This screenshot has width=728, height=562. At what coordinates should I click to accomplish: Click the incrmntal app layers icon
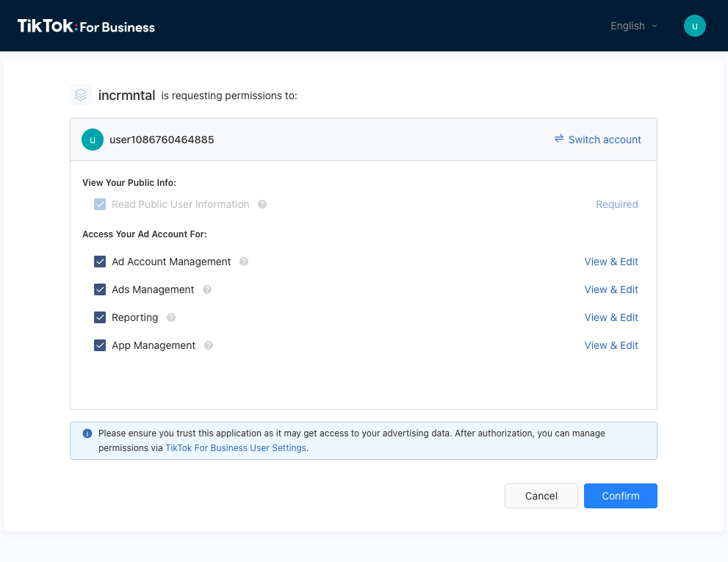tap(81, 95)
